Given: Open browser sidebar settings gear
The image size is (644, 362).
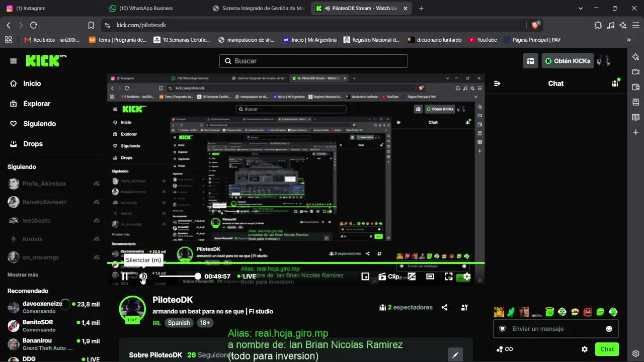Looking at the screenshot, I should [636, 353].
